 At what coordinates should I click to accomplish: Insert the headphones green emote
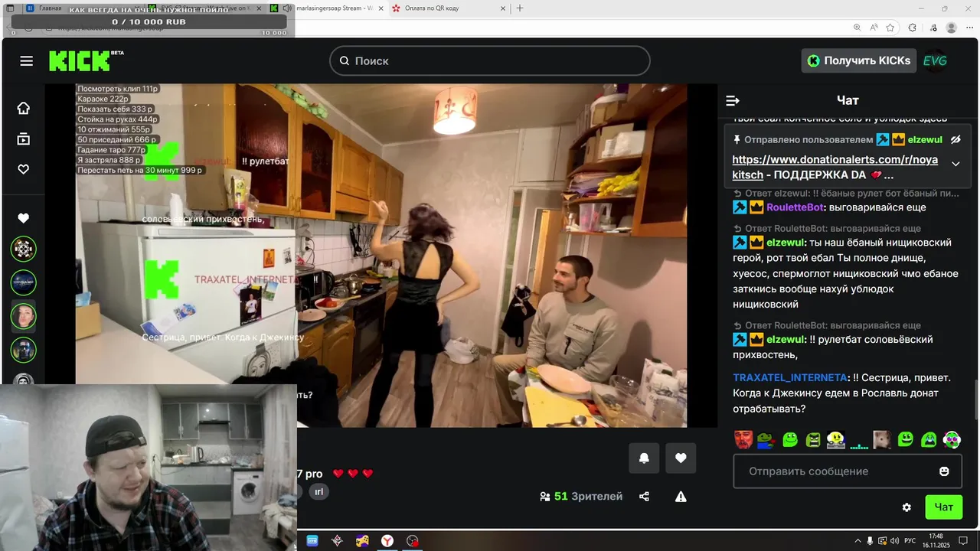pyautogui.click(x=952, y=439)
